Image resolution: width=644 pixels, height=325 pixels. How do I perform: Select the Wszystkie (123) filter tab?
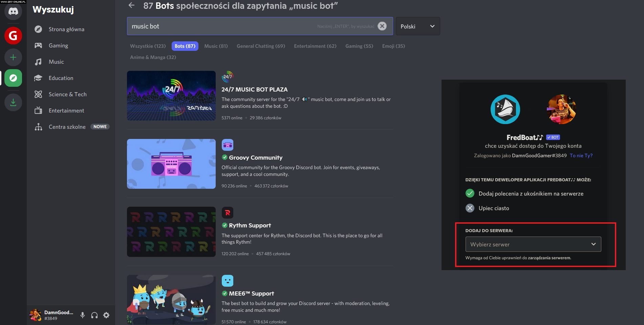(x=148, y=46)
